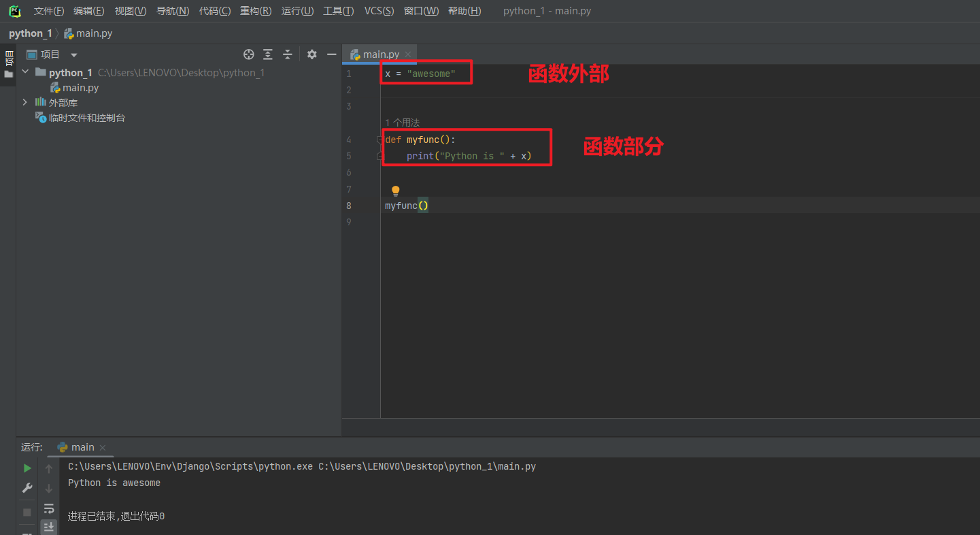Click python_1 in the breadcrumb bar

[x=31, y=33]
